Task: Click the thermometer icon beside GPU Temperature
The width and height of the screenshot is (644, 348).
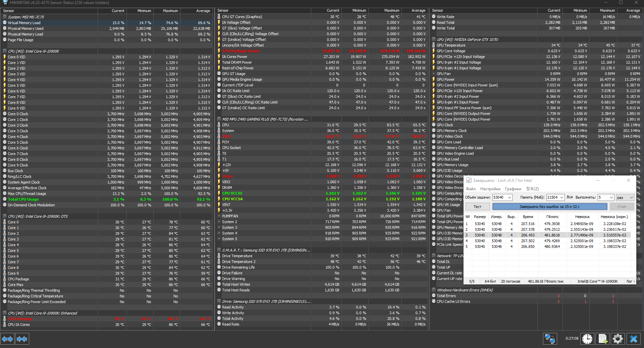Action: coord(434,45)
